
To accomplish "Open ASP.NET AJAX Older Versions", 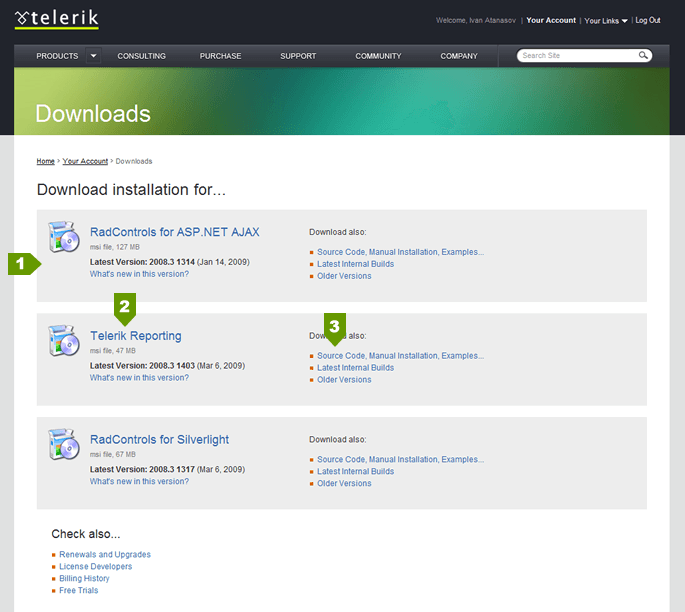I will 344,276.
